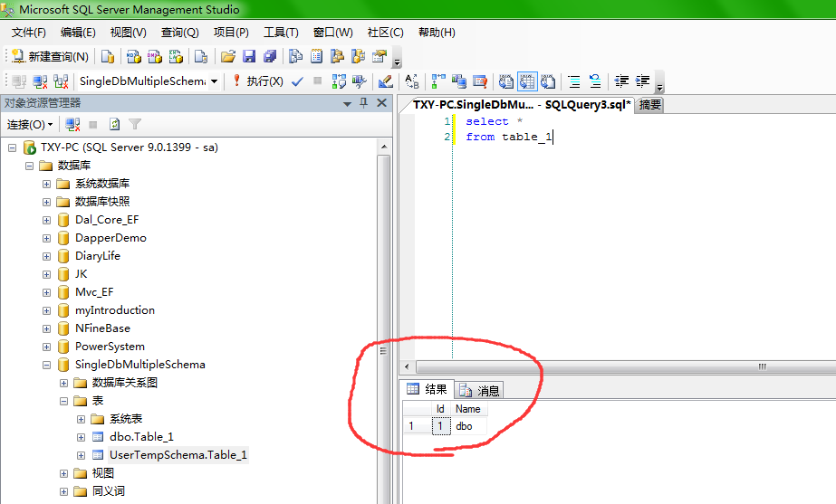The width and height of the screenshot is (836, 504).
Task: Open the 文件(F) menu
Action: (x=29, y=33)
